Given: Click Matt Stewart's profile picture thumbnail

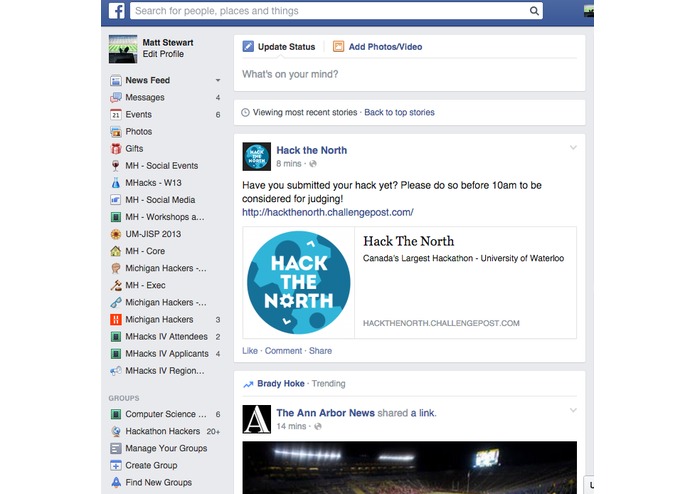Looking at the screenshot, I should (123, 49).
